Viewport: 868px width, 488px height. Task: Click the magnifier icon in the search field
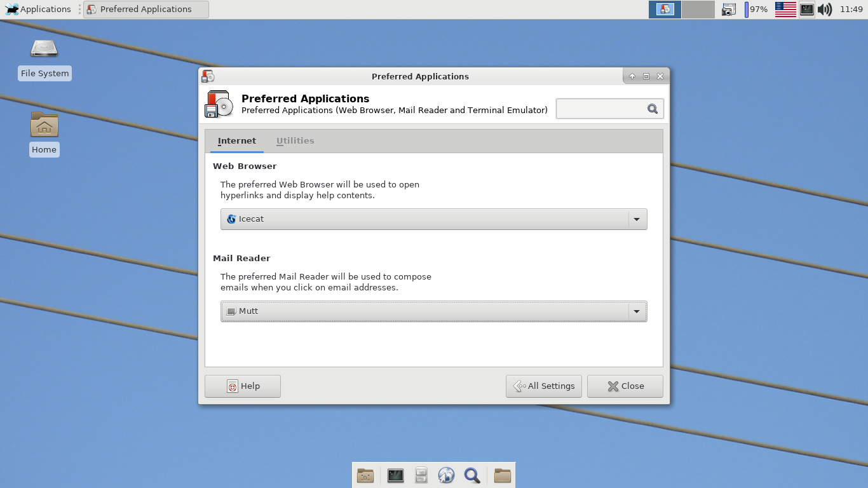(653, 109)
